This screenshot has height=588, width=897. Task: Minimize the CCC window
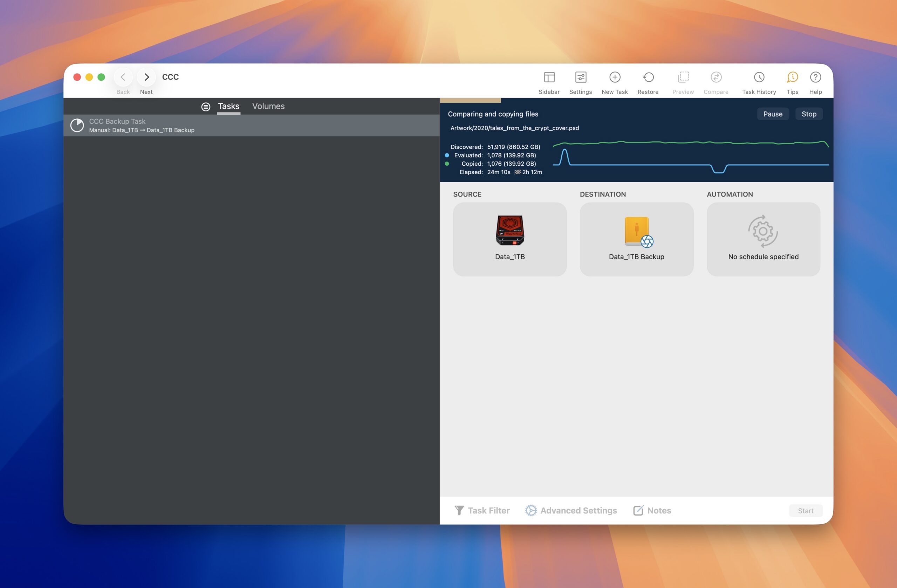[x=89, y=77]
